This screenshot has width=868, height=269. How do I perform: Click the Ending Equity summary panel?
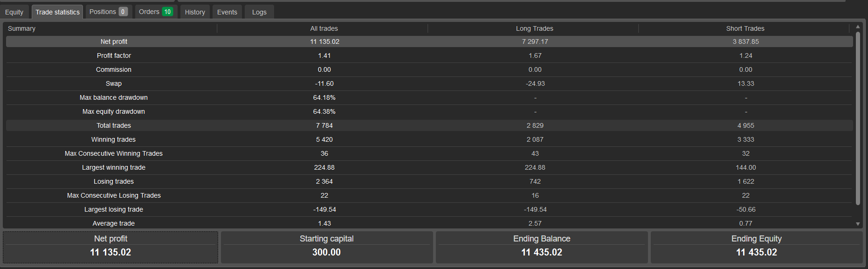click(756, 247)
